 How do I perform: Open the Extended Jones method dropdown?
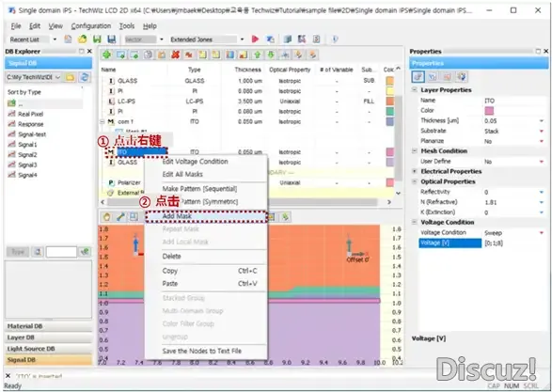(x=242, y=39)
